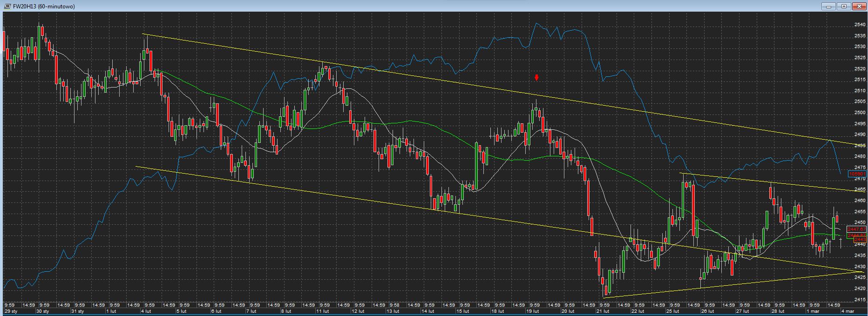Click the 9:58 time label above 13 lut

tap(394, 305)
